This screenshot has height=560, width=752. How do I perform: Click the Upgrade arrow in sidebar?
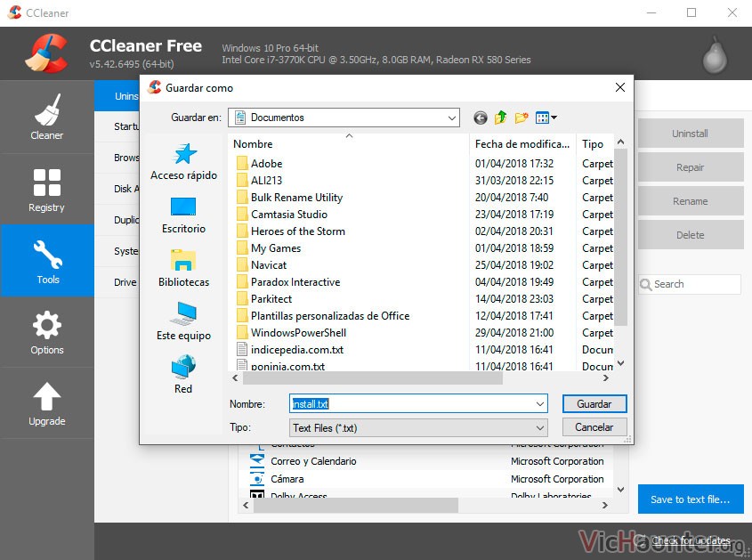[47, 403]
